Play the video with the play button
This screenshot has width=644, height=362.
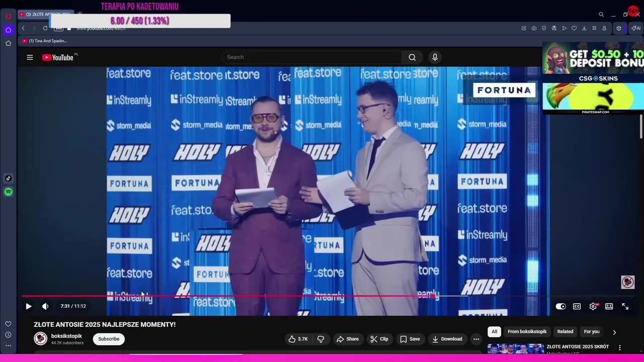tap(29, 306)
